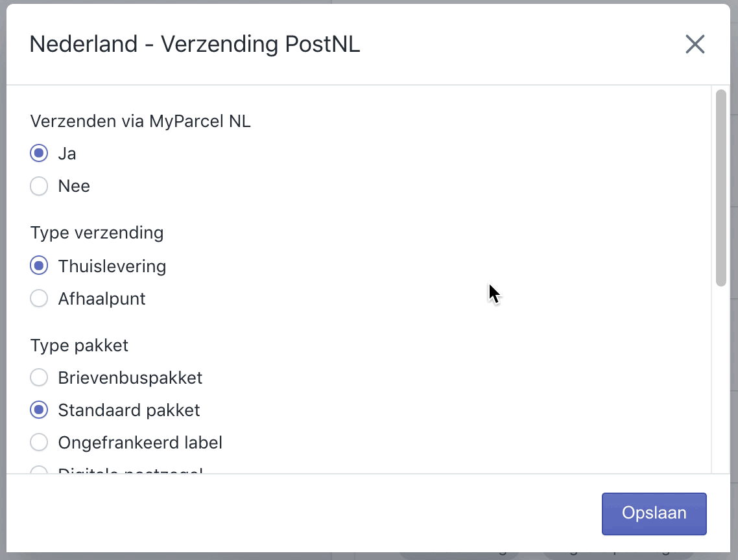
Task: Select the partially visible Digitale postzegel radio
Action: (39, 470)
